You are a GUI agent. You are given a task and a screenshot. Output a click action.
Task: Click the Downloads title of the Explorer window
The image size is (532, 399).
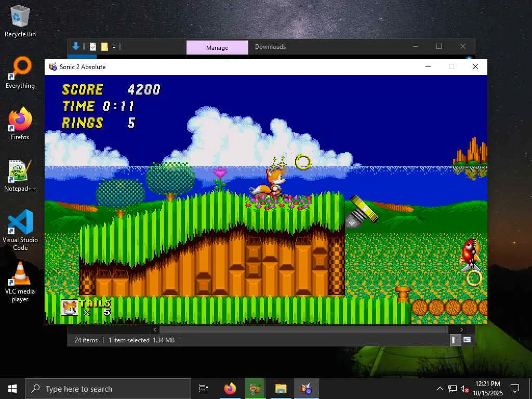[x=270, y=47]
